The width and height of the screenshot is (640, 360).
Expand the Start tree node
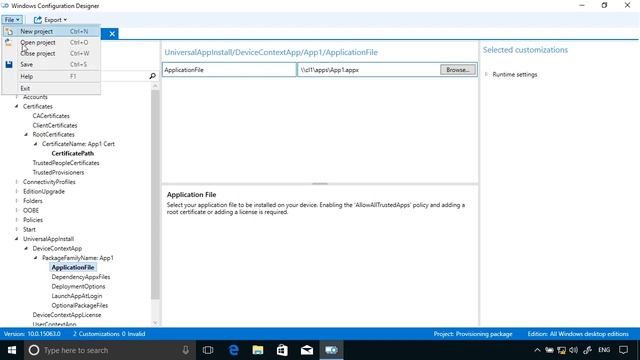[17, 229]
